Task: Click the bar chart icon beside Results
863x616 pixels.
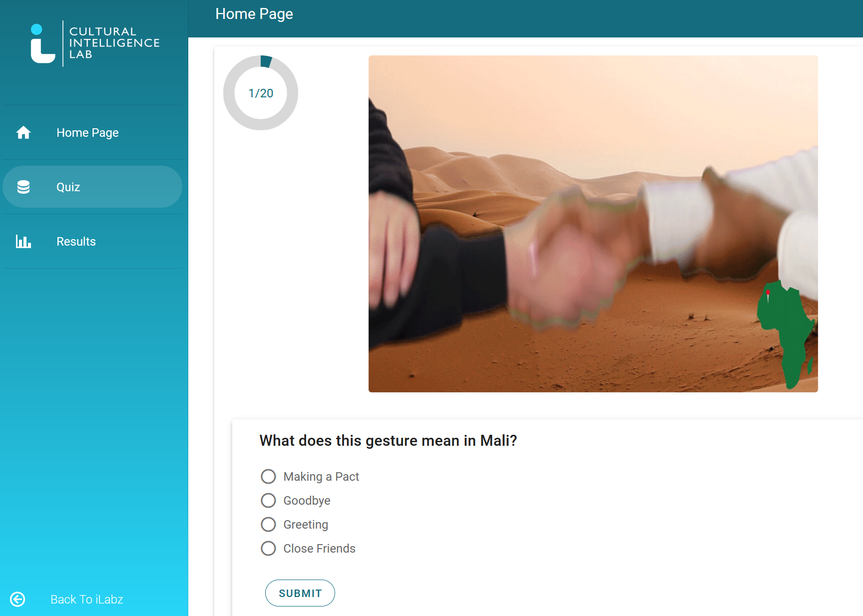Action: [x=23, y=242]
